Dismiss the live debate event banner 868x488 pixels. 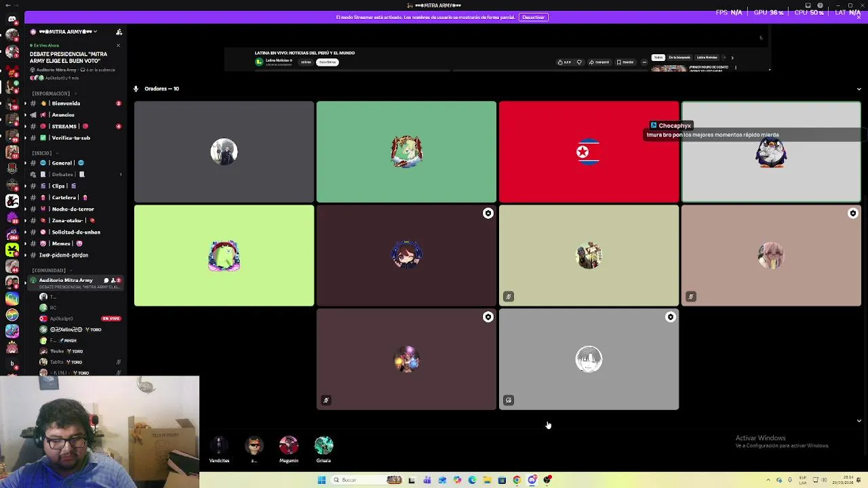[118, 45]
